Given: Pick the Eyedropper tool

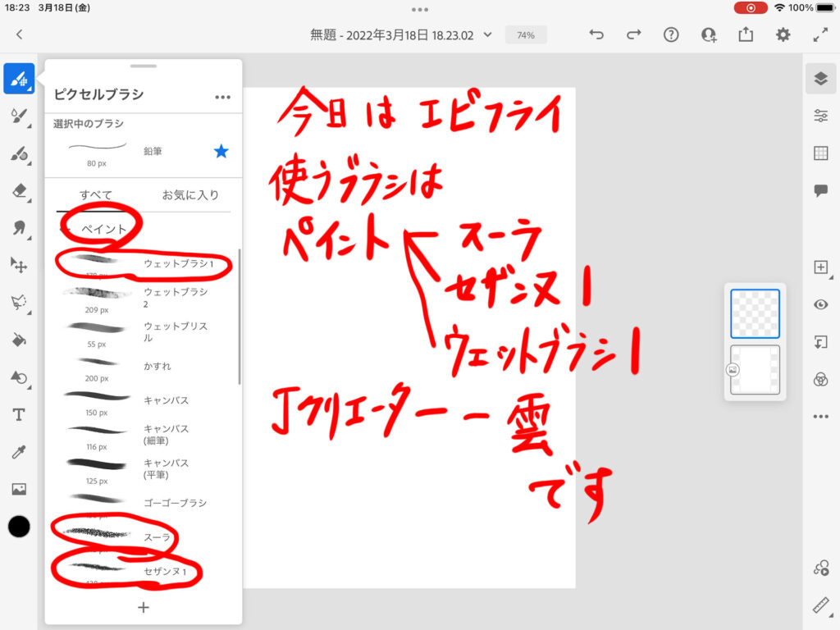Looking at the screenshot, I should [18, 452].
